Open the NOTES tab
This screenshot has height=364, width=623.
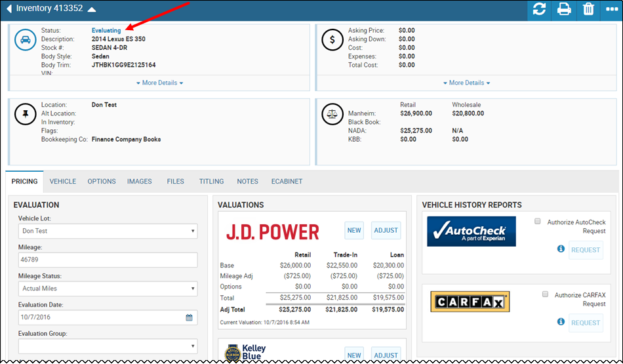pos(247,181)
